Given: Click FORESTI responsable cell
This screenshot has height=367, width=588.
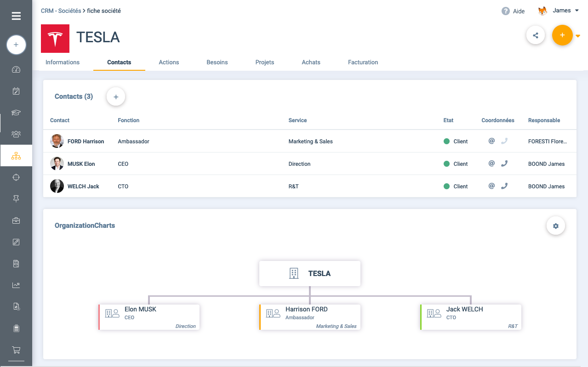Looking at the screenshot, I should 548,141.
